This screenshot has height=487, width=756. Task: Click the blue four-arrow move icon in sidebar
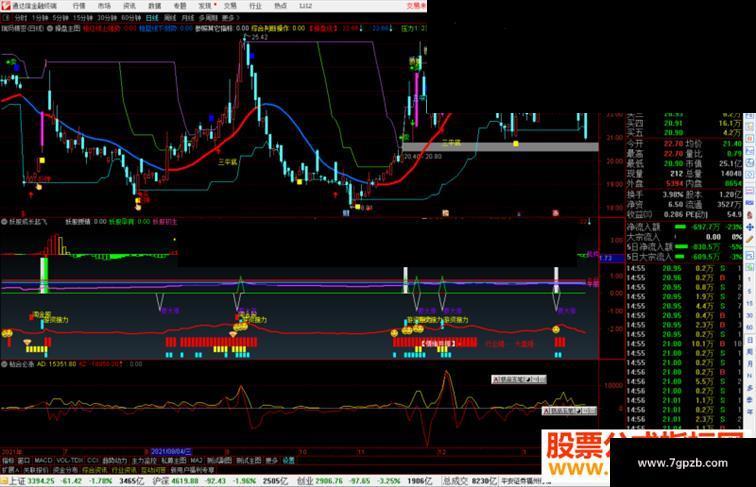pos(750,227)
